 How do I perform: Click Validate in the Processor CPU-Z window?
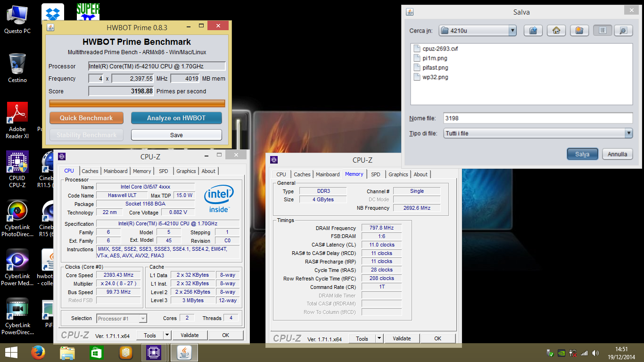[190, 335]
